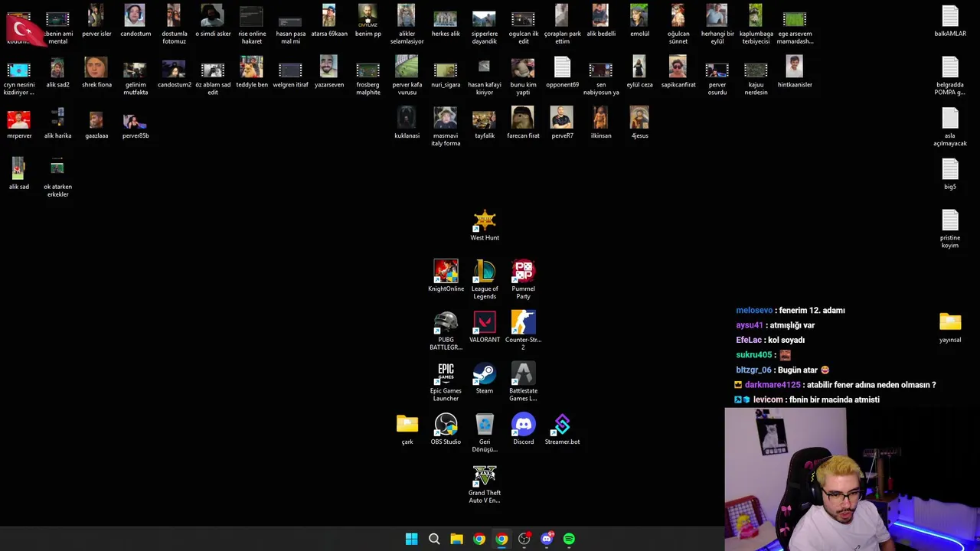Select the OBS Studio desktop shortcut
Viewport: 980px width, 551px height.
tap(446, 429)
